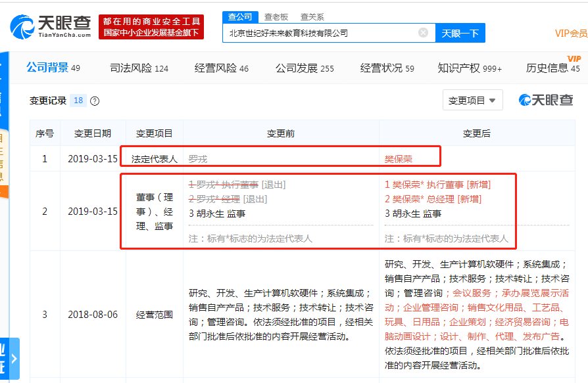
Task: Show help for 变更记录 via question mark icon
Action: pyautogui.click(x=95, y=101)
